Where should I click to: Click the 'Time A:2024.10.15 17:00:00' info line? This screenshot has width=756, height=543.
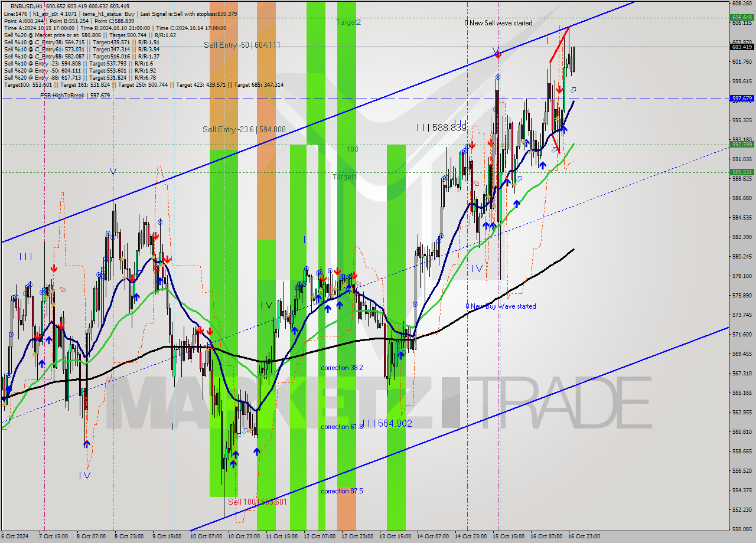(115, 28)
